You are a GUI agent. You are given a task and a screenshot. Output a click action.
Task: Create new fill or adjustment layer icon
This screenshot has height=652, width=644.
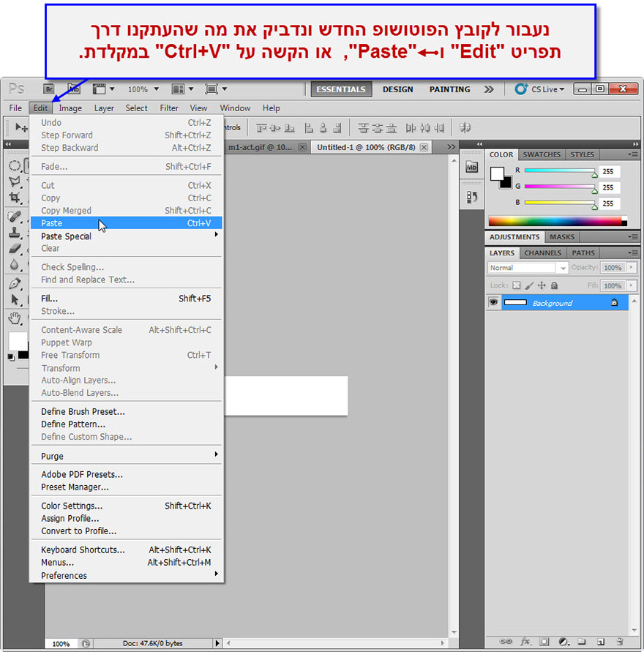[x=563, y=641]
